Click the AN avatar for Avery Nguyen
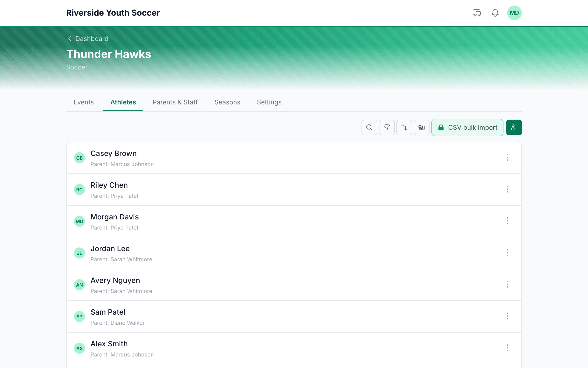 pos(79,285)
